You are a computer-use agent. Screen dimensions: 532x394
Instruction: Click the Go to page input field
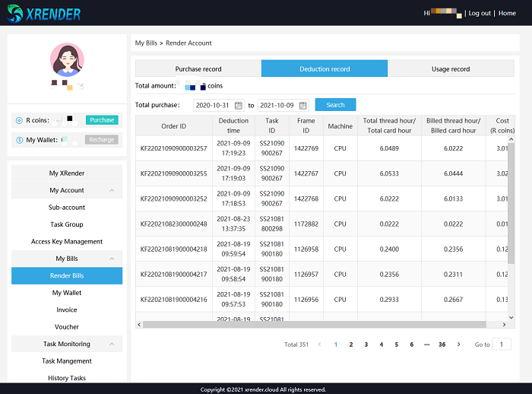coord(502,345)
